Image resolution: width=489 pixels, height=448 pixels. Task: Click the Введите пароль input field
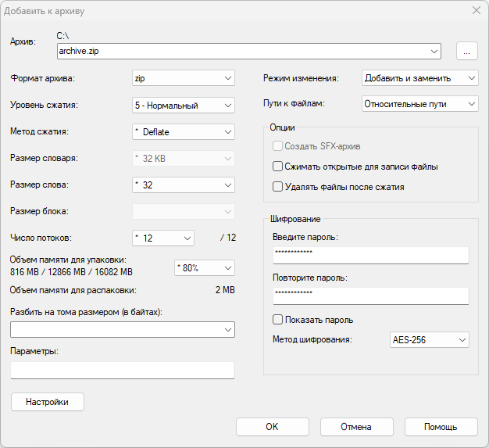(370, 256)
